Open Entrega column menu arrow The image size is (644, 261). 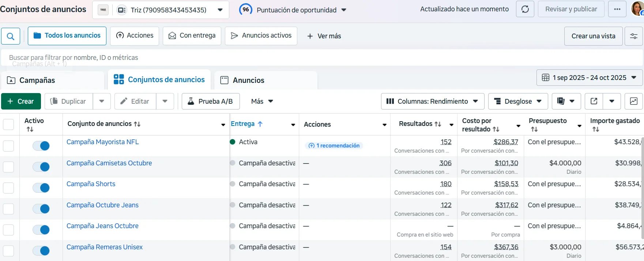[293, 125]
